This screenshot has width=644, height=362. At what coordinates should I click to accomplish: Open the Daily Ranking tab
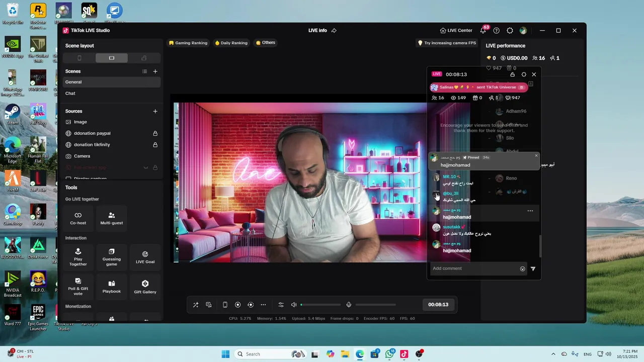pyautogui.click(x=231, y=43)
